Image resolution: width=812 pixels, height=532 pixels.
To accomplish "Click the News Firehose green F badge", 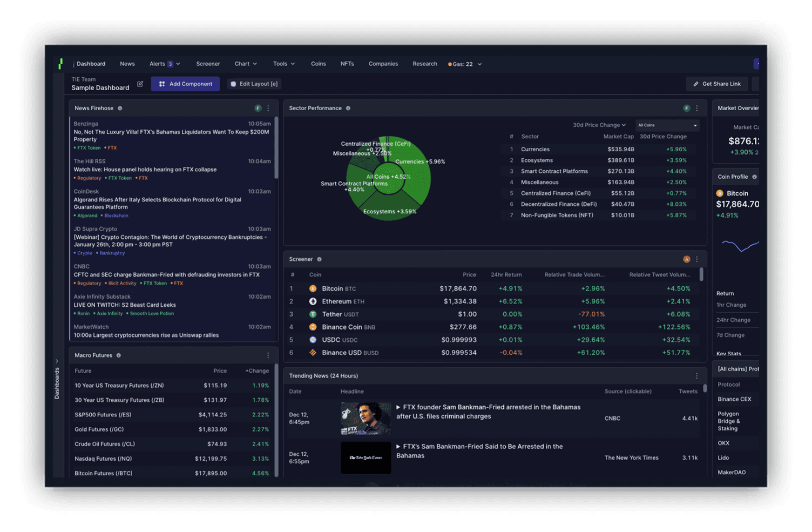I will [258, 108].
